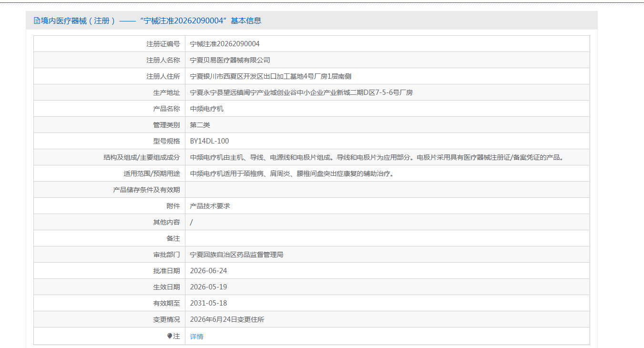Click the 注册人名称 row label
The width and height of the screenshot is (644, 348).
coord(163,60)
